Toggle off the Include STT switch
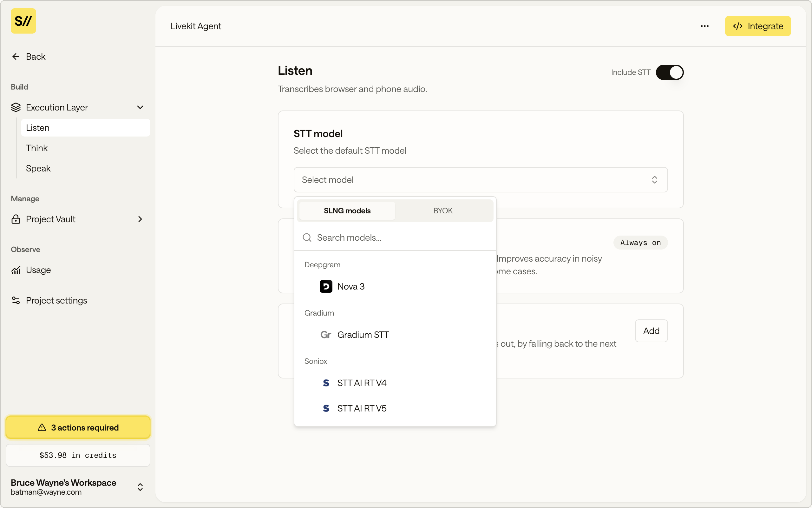Viewport: 812px width, 508px height. click(669, 72)
